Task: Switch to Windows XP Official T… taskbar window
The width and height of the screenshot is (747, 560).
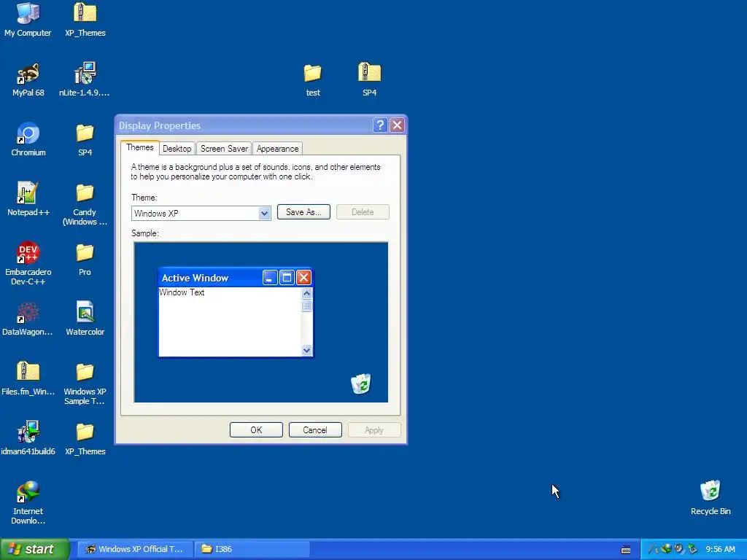Action: (x=135, y=549)
